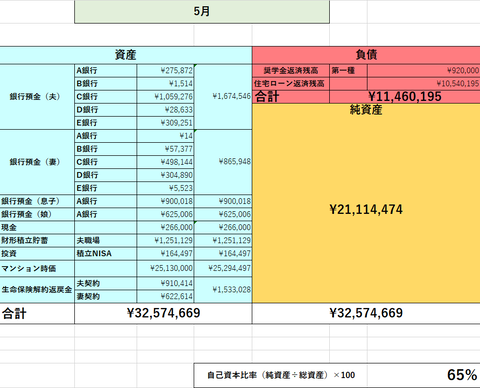The height and width of the screenshot is (388, 480).
Task: Click the ¥498,144 cell
Action: click(x=165, y=162)
